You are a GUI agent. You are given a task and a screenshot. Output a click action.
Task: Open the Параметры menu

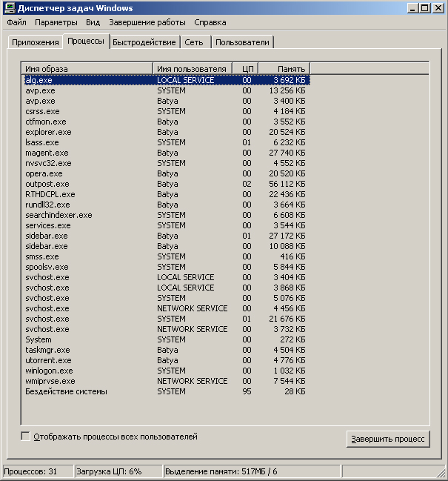[x=56, y=23]
